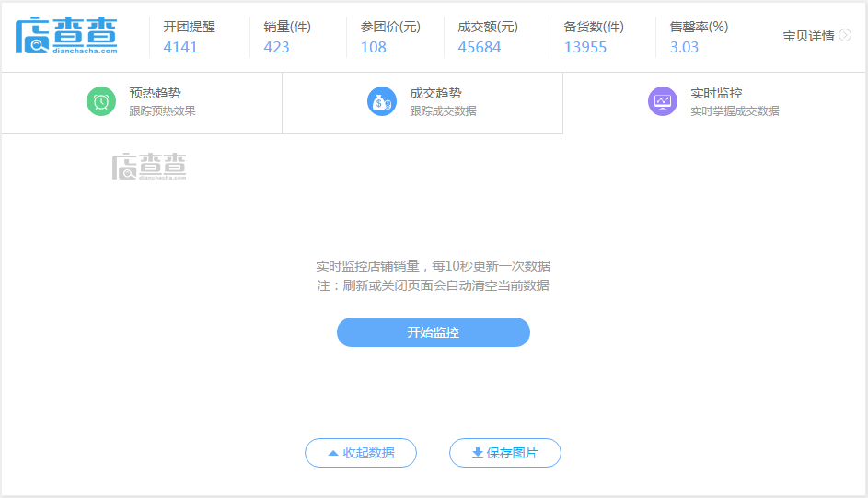Click the 备货数(件) value 13955
Screen dimensions: 868x498
point(585,48)
